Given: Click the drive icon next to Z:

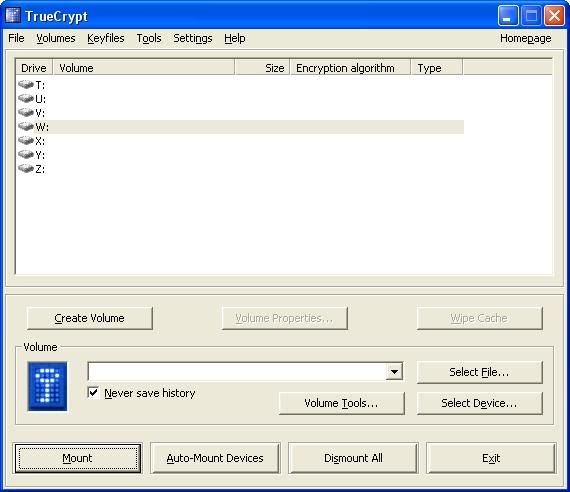Looking at the screenshot, I should point(26,168).
